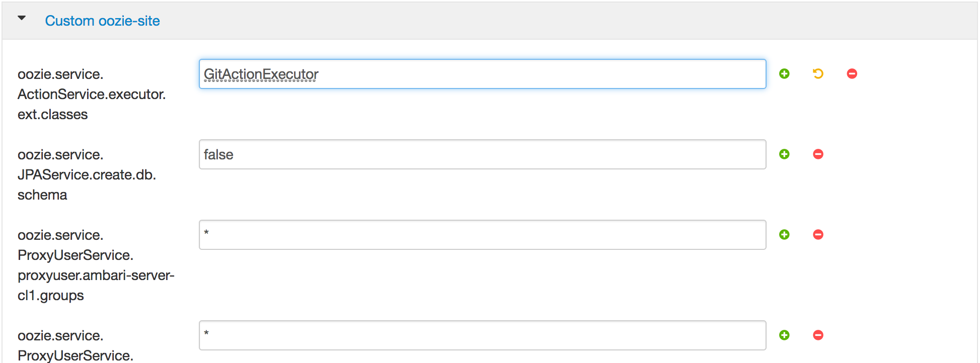Click the asterisk value field for proxyuser groups
The image size is (980, 363).
click(482, 235)
